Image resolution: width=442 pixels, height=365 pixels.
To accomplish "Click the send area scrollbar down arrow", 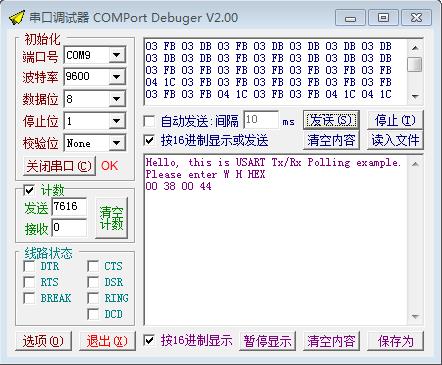I will tap(415, 96).
